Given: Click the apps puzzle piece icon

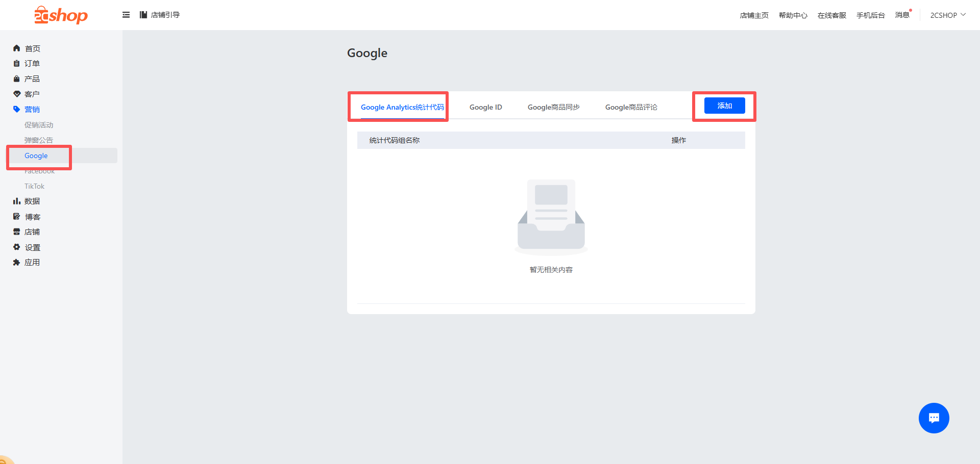Looking at the screenshot, I should point(16,263).
